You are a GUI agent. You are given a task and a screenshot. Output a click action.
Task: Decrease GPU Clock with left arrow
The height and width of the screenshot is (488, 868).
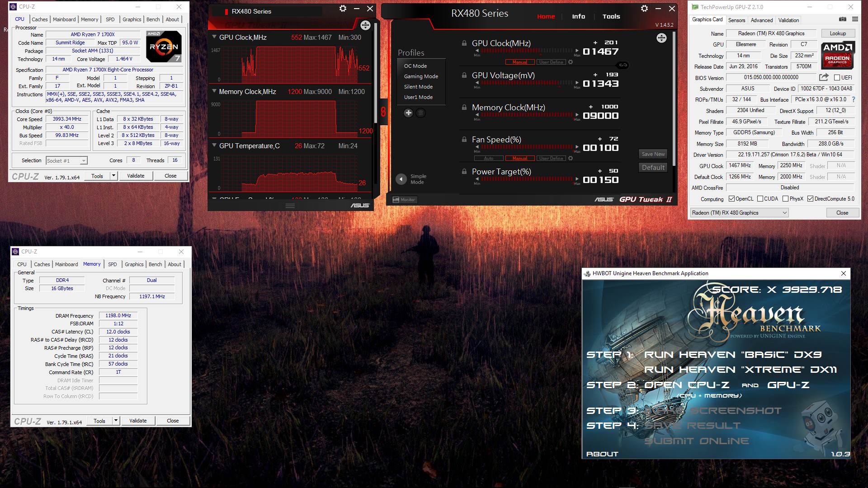477,51
